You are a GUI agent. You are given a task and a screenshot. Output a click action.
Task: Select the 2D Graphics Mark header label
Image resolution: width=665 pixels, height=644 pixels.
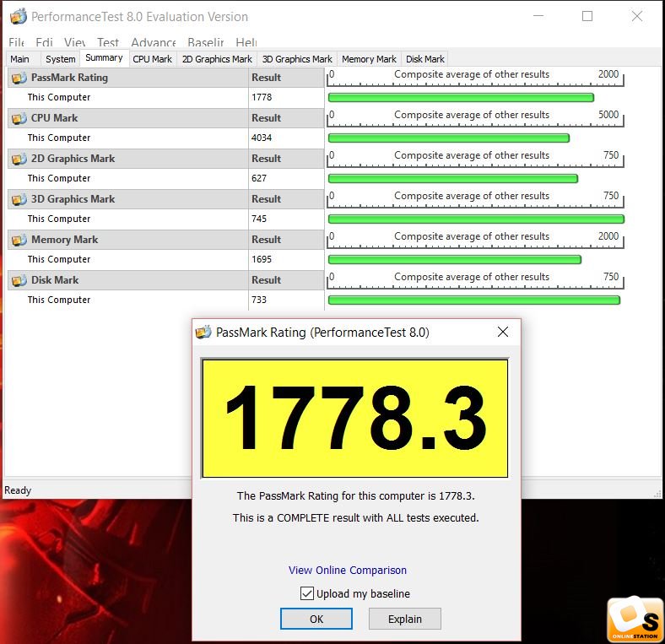pyautogui.click(x=73, y=159)
